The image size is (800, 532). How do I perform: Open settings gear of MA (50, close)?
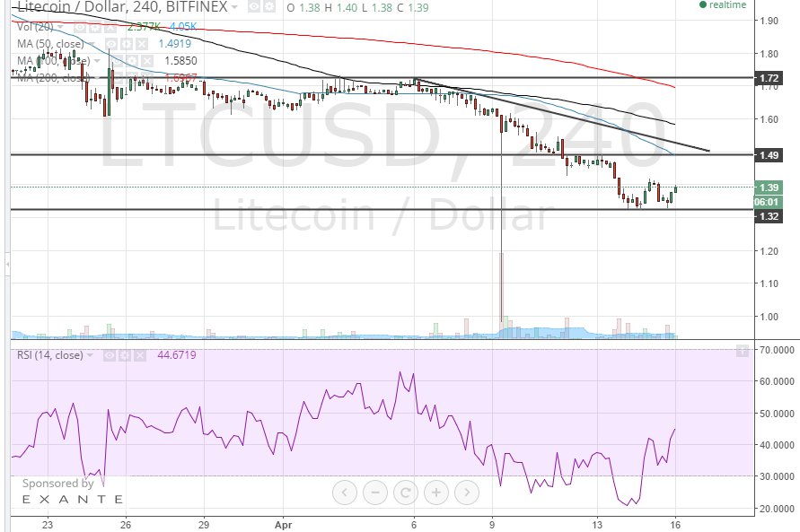tap(126, 44)
